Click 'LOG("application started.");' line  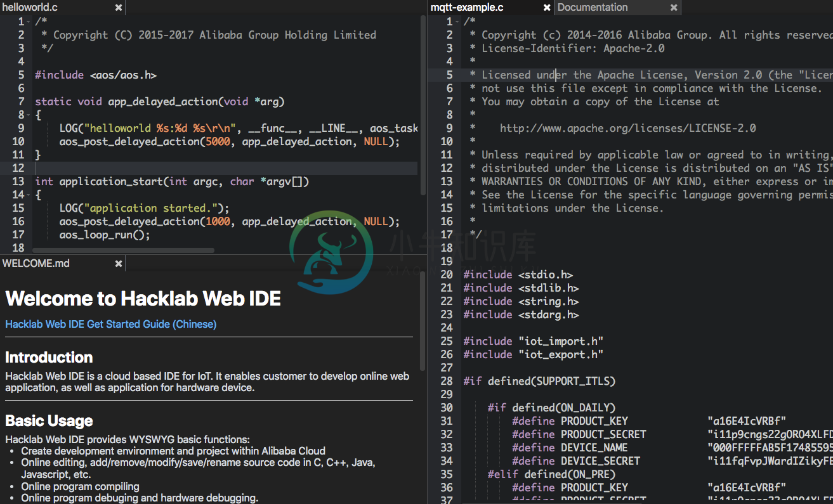pyautogui.click(x=145, y=208)
